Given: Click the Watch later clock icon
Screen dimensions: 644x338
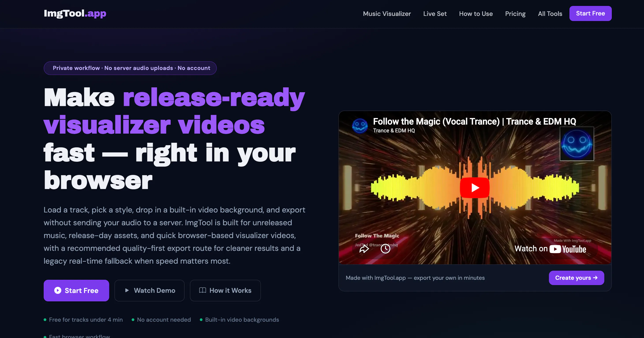Looking at the screenshot, I should point(386,248).
